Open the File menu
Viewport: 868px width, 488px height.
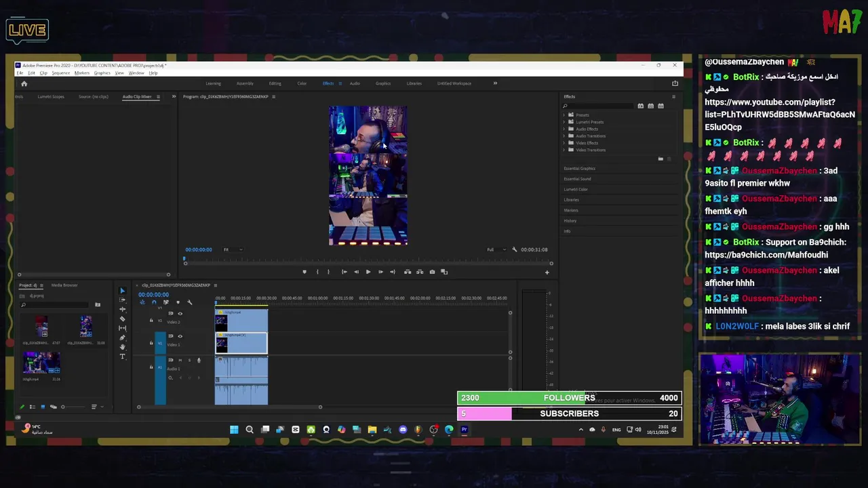tap(20, 73)
